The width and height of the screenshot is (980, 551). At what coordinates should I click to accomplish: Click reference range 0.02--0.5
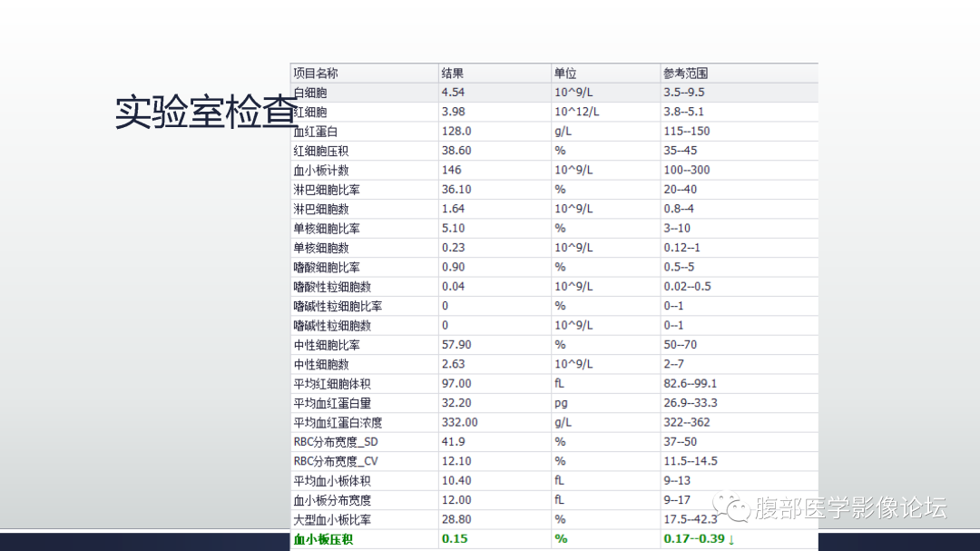point(688,287)
